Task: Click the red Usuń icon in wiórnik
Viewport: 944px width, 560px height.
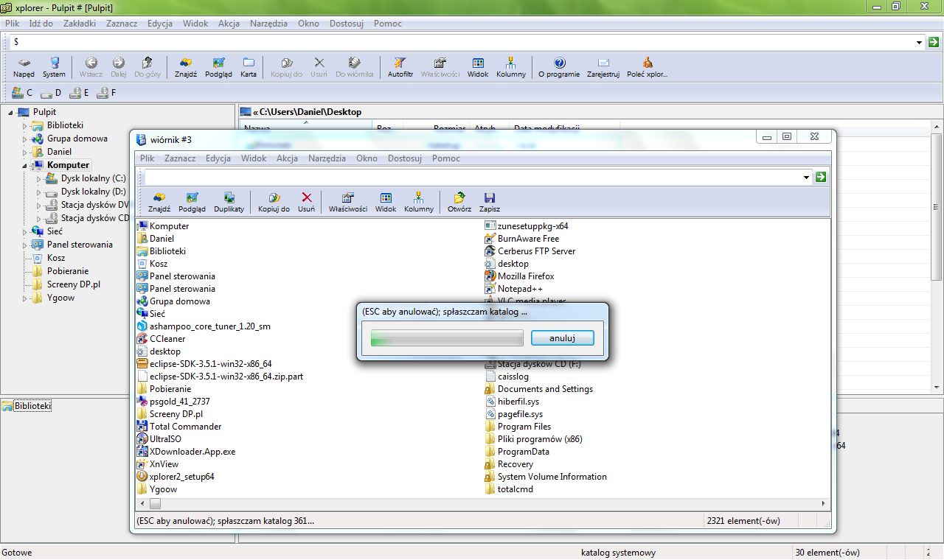Action: point(307,203)
